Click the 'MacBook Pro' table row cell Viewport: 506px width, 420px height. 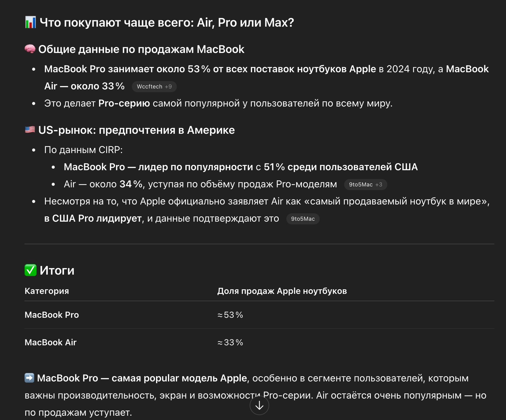click(52, 315)
